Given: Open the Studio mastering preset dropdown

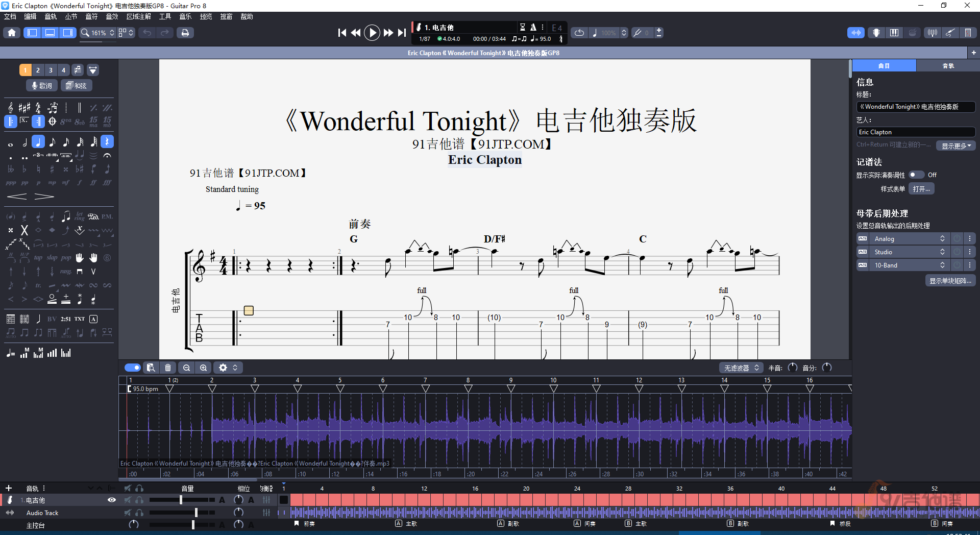Looking at the screenshot, I should [x=910, y=252].
